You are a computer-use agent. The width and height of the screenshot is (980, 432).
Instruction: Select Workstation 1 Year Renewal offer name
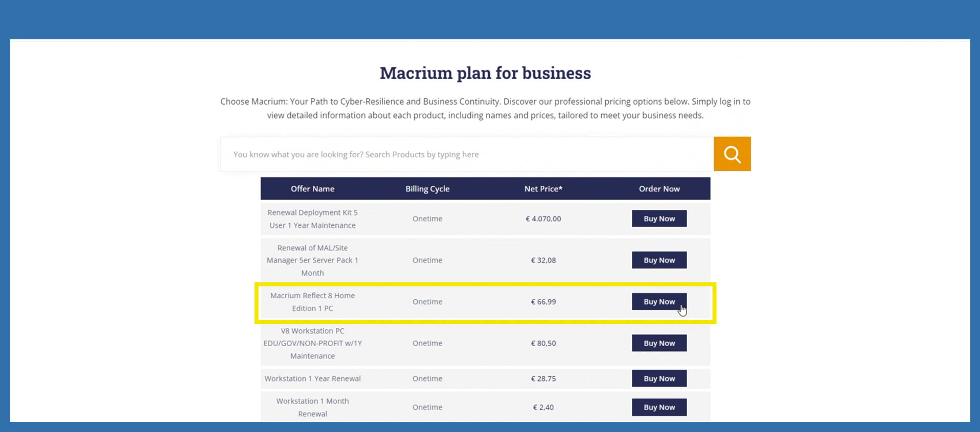(312, 378)
